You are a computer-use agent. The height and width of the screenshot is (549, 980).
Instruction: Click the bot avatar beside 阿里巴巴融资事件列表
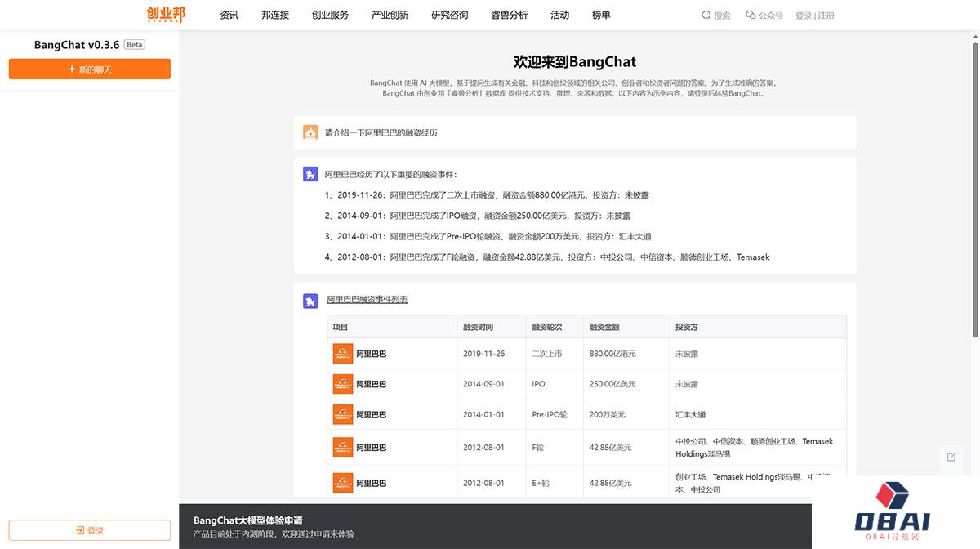tap(310, 301)
